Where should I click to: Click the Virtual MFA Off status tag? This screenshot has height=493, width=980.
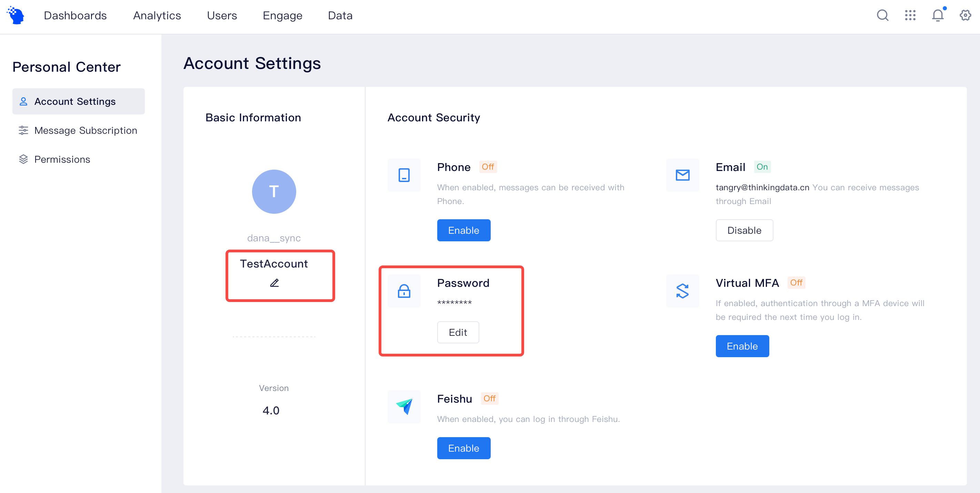[x=796, y=283]
